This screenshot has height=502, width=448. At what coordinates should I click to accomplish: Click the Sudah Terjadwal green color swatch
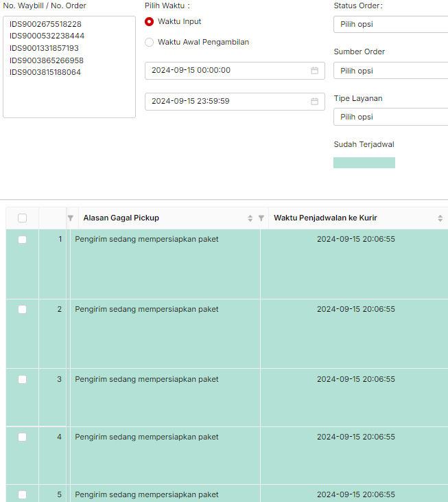(x=364, y=163)
